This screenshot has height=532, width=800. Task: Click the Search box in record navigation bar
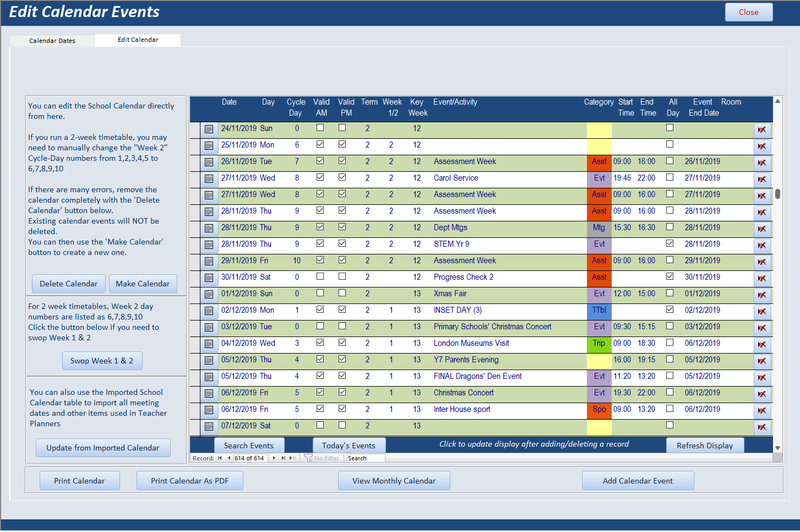[366, 458]
